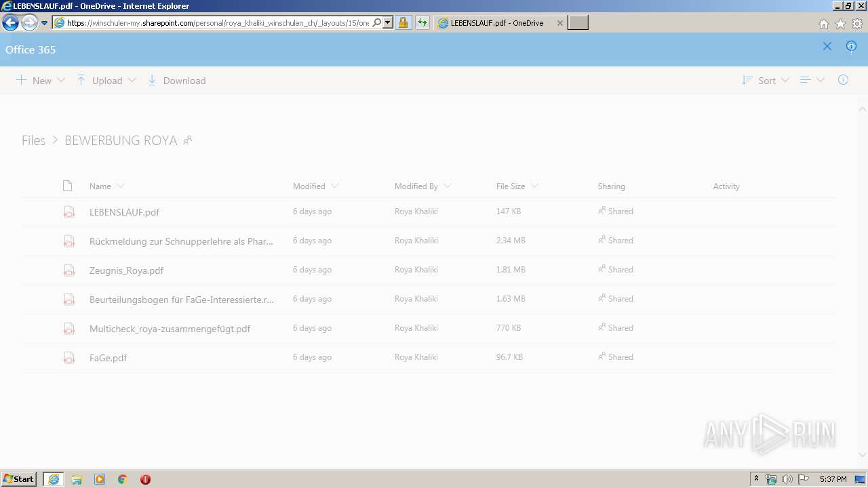Viewport: 868px width, 488px height.
Task: Click the red Opera taskbar icon
Action: 145,479
